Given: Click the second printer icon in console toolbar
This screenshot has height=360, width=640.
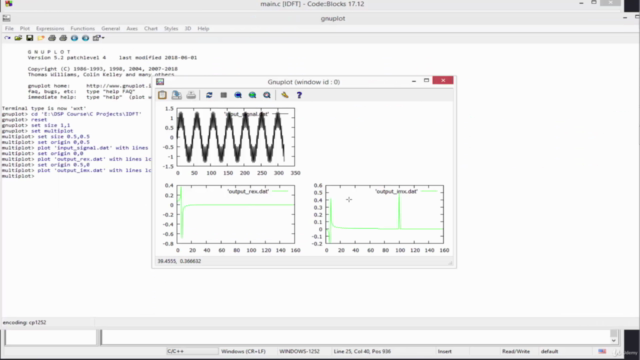Looking at the screenshot, I should [x=63, y=38].
